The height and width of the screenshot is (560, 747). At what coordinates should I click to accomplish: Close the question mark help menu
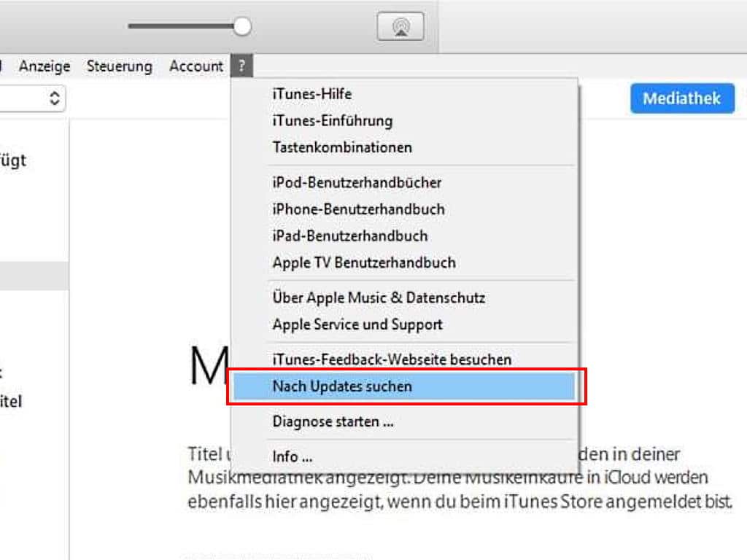click(x=242, y=66)
